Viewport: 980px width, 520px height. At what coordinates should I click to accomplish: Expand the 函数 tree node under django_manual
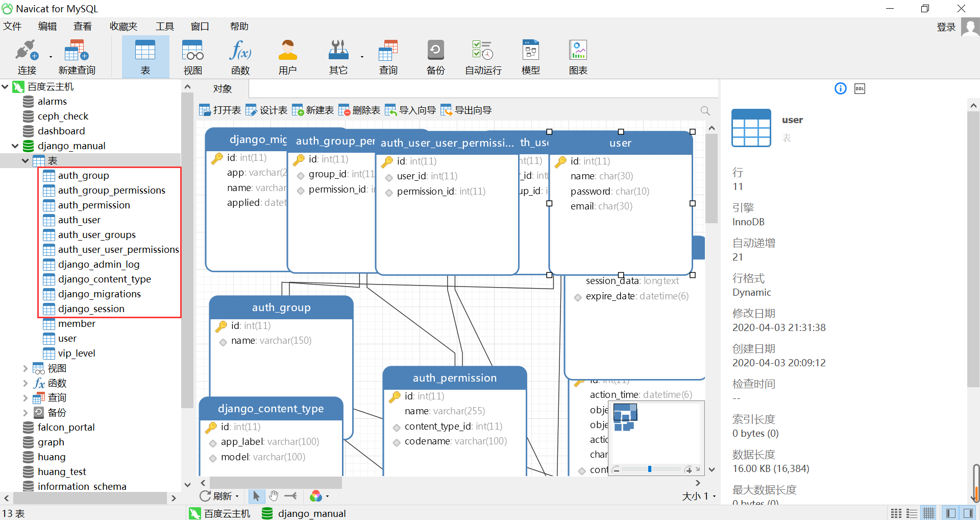[x=26, y=383]
